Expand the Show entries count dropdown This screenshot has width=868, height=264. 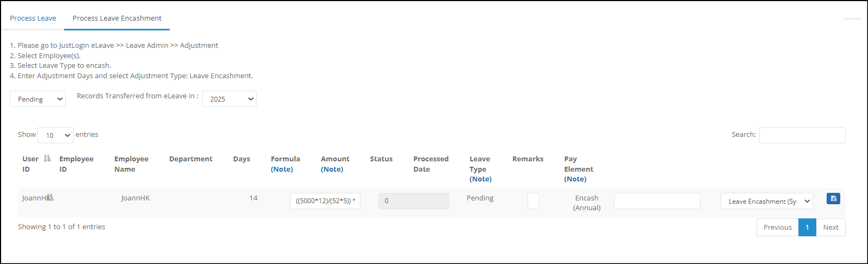(x=55, y=135)
